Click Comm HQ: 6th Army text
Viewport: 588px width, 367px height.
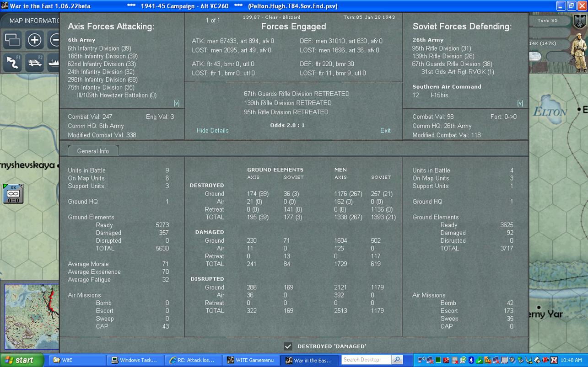[x=96, y=126]
